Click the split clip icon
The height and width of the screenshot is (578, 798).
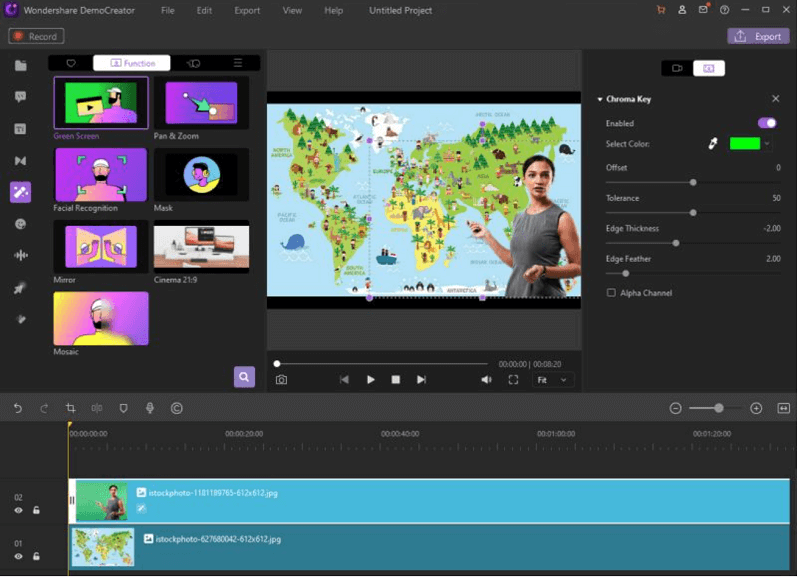(97, 408)
